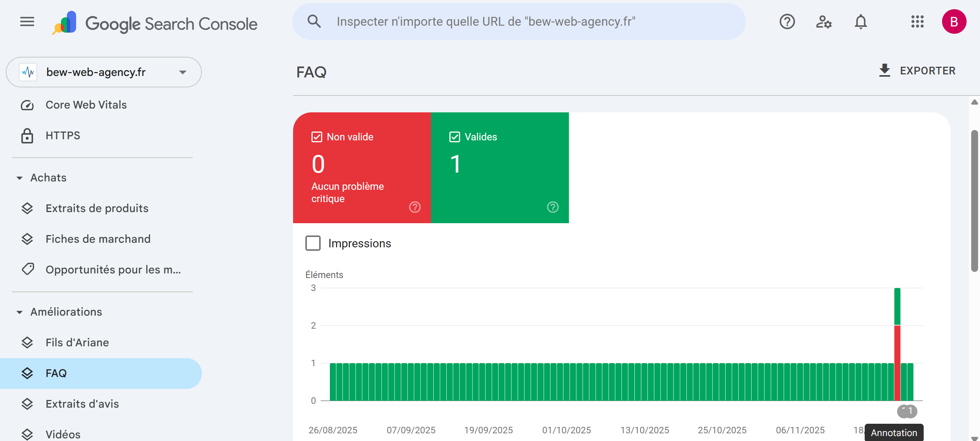This screenshot has height=441, width=980.
Task: Click the HTTPS padlock icon
Action: coord(27,136)
